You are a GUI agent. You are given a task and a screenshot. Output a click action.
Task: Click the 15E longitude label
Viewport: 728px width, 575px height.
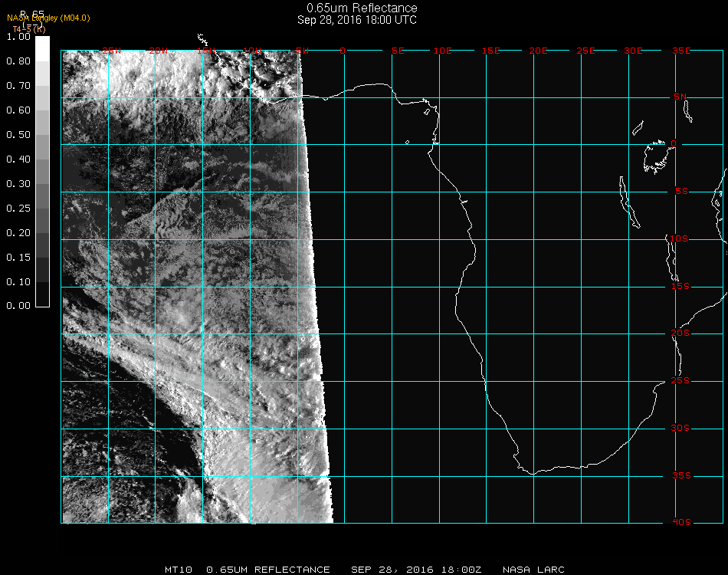pos(490,51)
